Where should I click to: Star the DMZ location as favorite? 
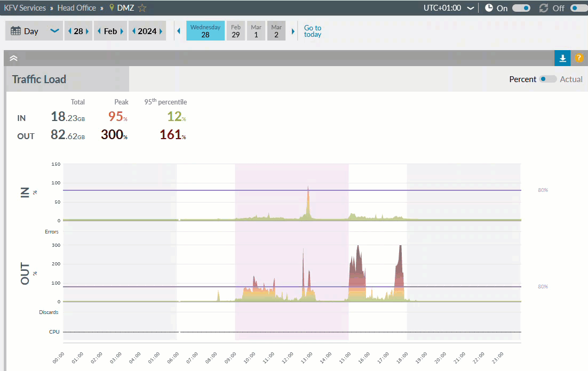click(x=142, y=8)
